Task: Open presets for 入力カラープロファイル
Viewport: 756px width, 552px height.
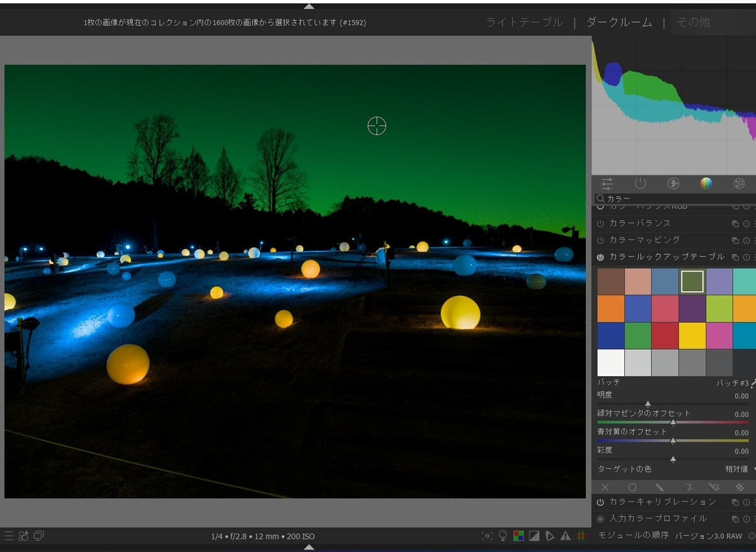Action: (754, 519)
